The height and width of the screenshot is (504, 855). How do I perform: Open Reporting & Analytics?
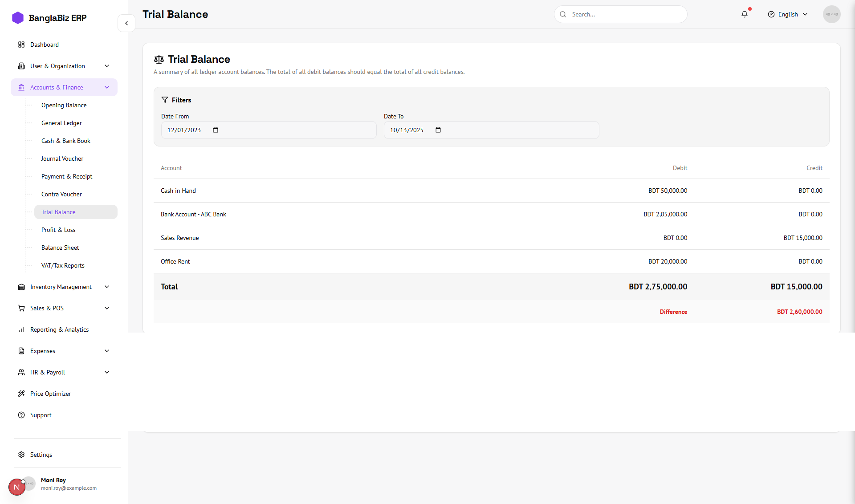tap(59, 329)
